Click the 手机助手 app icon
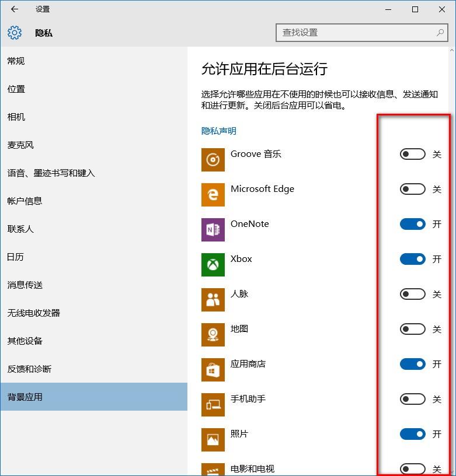Image resolution: width=456 pixels, height=476 pixels. tap(213, 405)
